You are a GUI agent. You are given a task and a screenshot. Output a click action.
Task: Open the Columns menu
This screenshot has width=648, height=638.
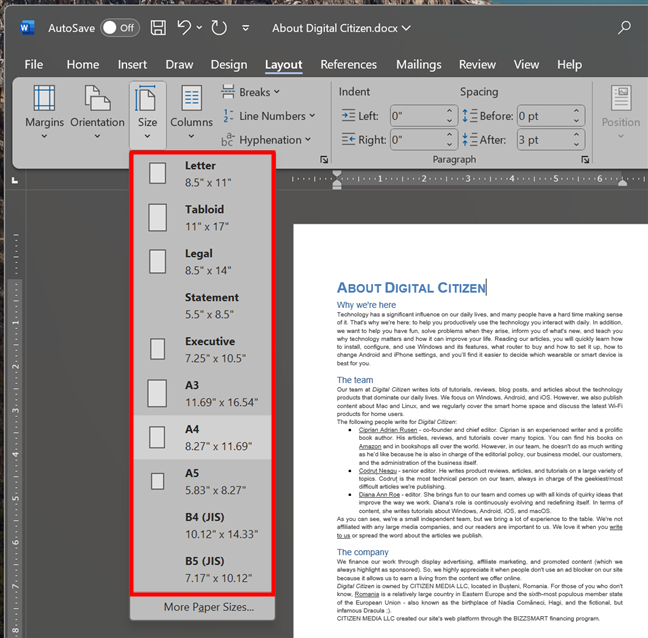click(191, 112)
